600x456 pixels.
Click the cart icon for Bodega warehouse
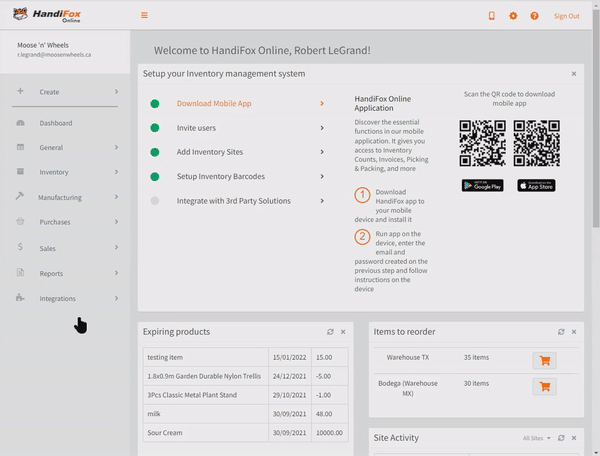tap(544, 387)
